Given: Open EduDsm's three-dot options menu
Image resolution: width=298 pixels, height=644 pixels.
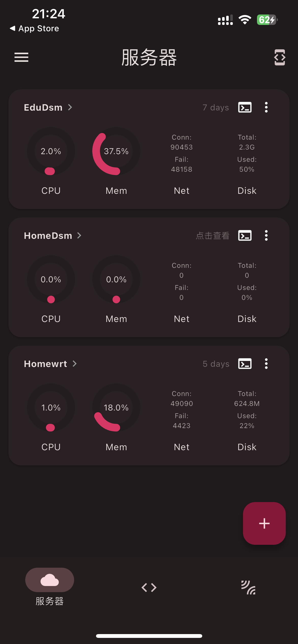Looking at the screenshot, I should click(266, 107).
